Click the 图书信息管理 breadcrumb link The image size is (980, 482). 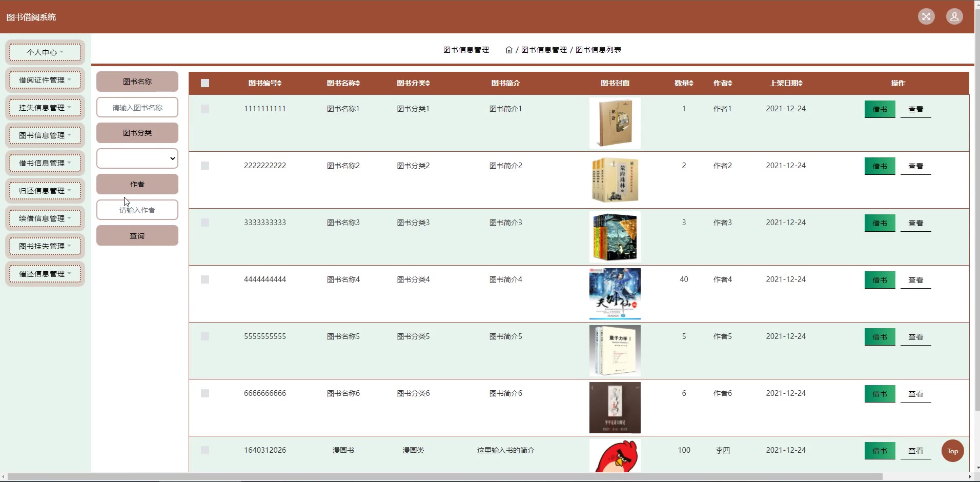pyautogui.click(x=544, y=50)
